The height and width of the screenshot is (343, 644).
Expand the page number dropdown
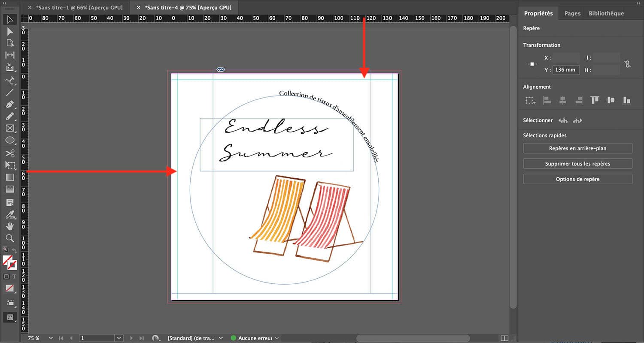point(119,338)
